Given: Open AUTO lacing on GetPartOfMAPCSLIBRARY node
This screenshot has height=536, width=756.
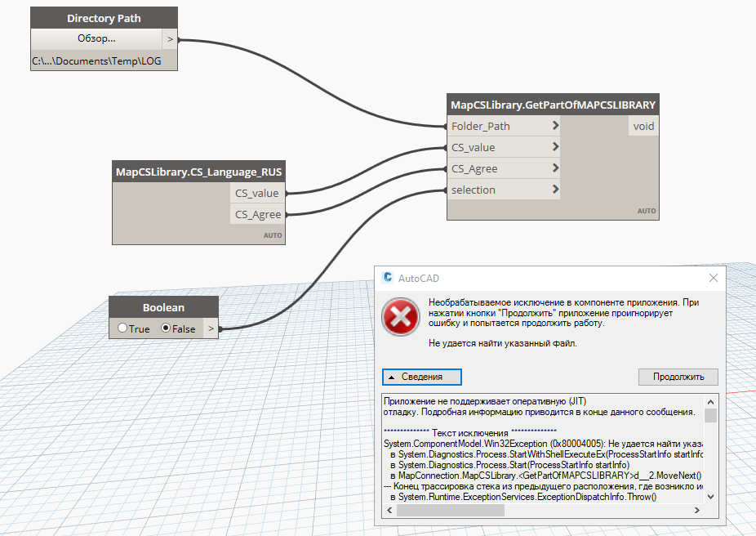Looking at the screenshot, I should (647, 211).
